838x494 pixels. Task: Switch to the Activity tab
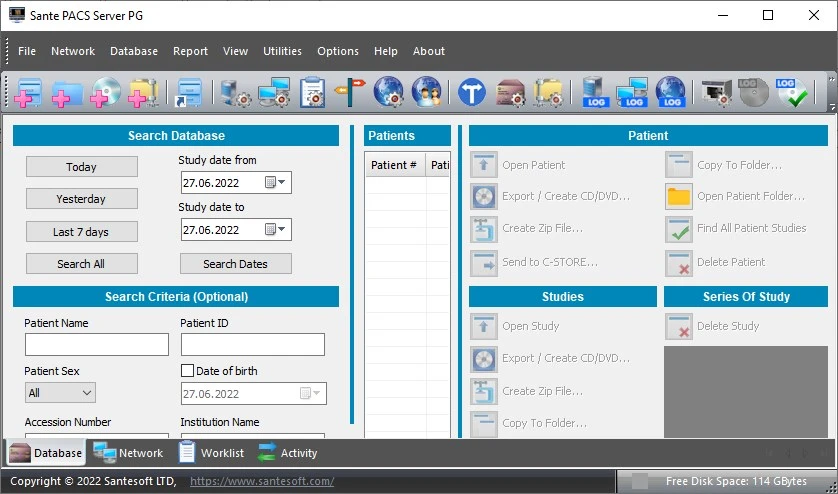pyautogui.click(x=288, y=453)
